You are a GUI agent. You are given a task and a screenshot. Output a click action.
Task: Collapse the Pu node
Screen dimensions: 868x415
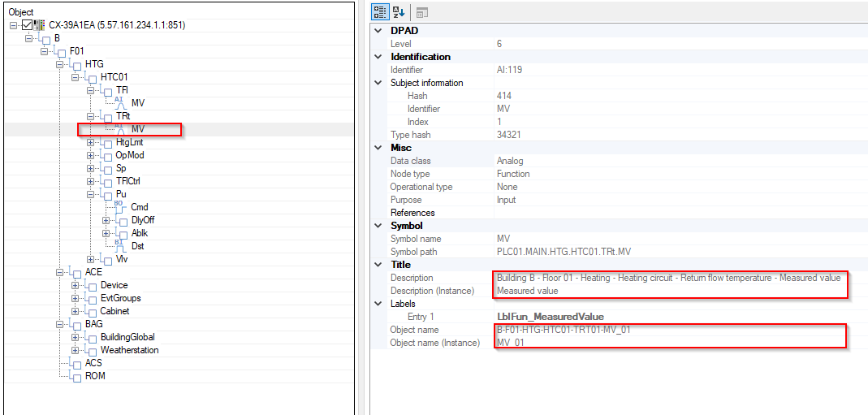91,194
